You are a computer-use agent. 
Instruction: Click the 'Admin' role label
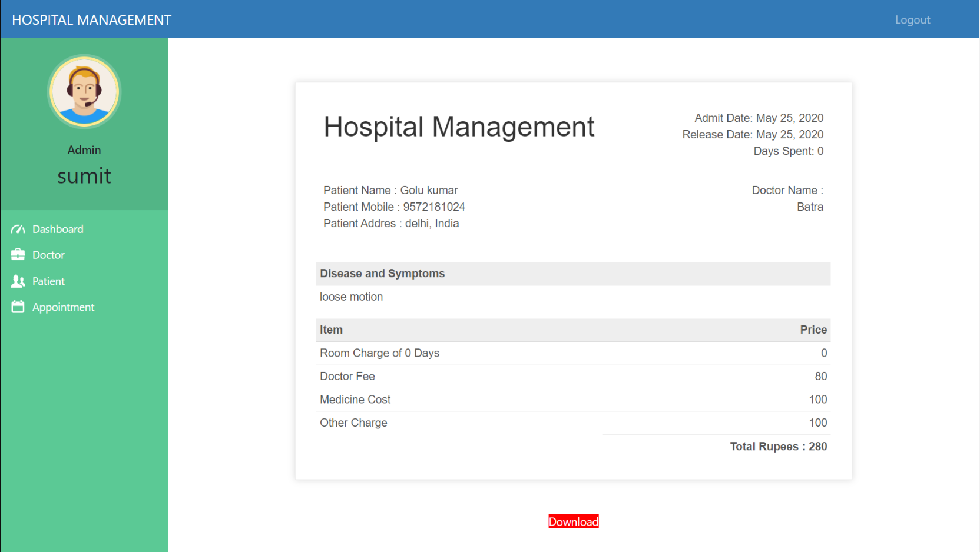point(84,150)
